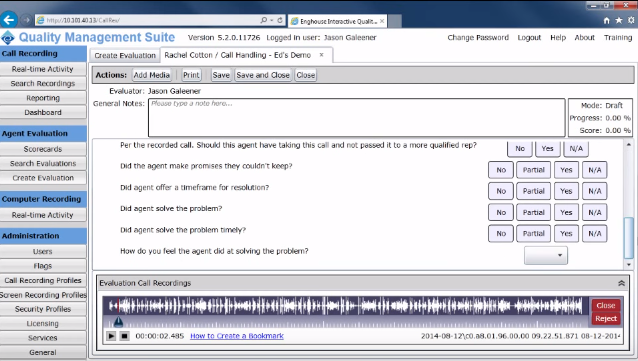The image size is (638, 361).
Task: Open Scorecards under Agent Evaluation
Action: 43,149
